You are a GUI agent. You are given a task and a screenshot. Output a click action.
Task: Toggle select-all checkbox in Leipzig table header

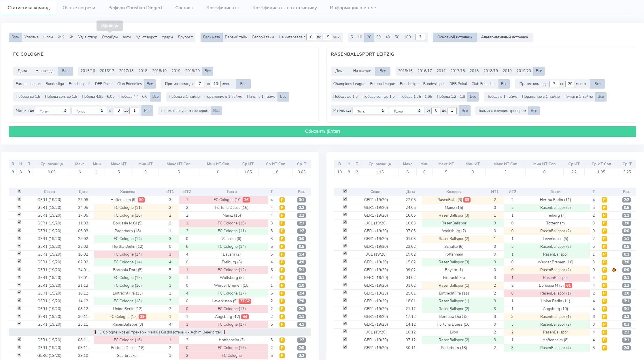(x=345, y=191)
